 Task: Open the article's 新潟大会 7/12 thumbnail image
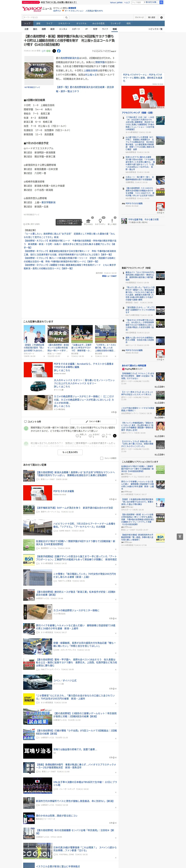(39, 71)
